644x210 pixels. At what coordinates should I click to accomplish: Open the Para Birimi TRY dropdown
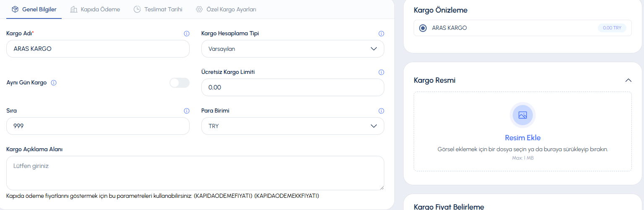[x=293, y=126]
